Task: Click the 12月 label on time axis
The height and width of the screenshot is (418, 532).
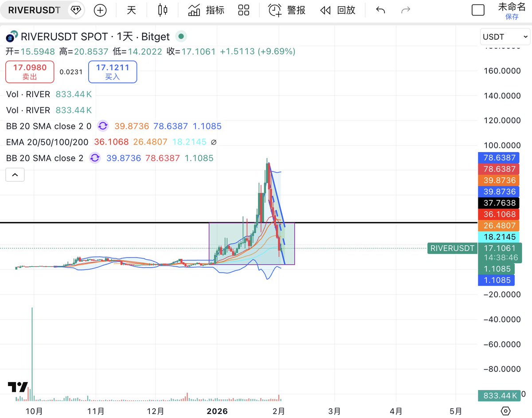Action: point(155,410)
